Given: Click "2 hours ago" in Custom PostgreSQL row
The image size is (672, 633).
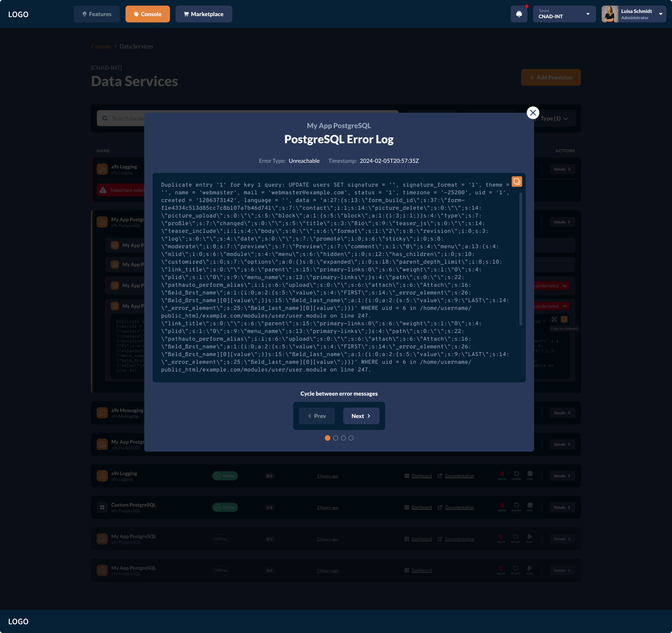Looking at the screenshot, I should click(x=327, y=507).
